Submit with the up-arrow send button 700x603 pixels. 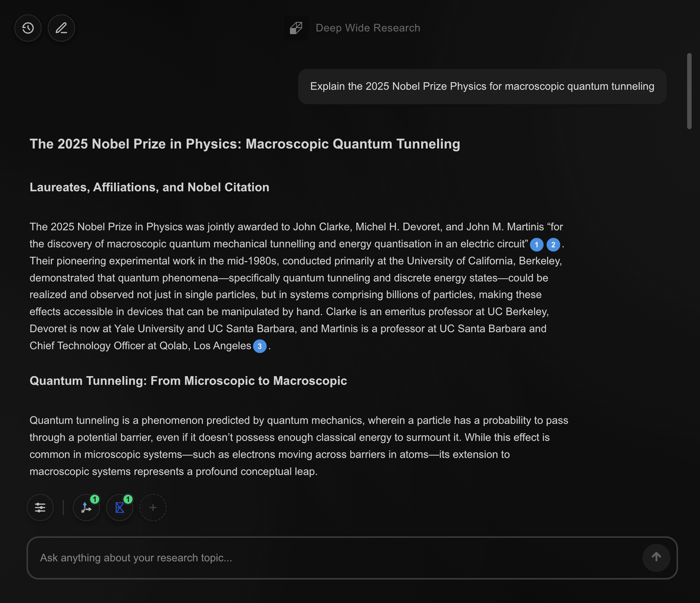tap(656, 558)
